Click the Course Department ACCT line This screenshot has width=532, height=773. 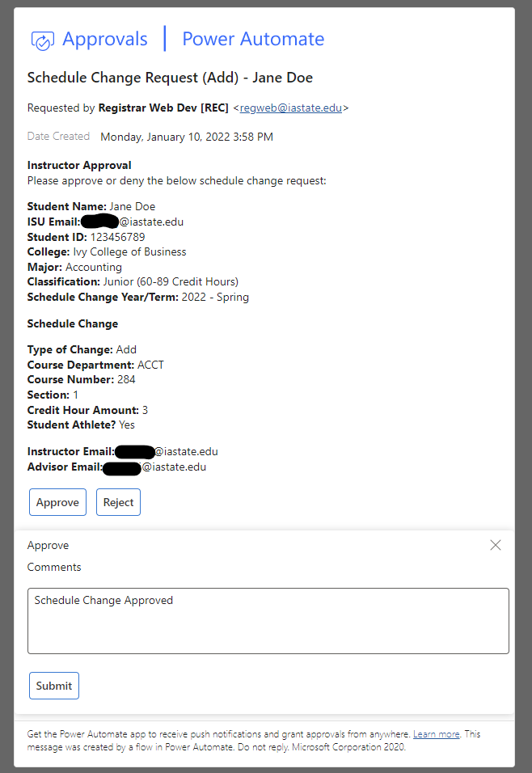[x=95, y=365]
